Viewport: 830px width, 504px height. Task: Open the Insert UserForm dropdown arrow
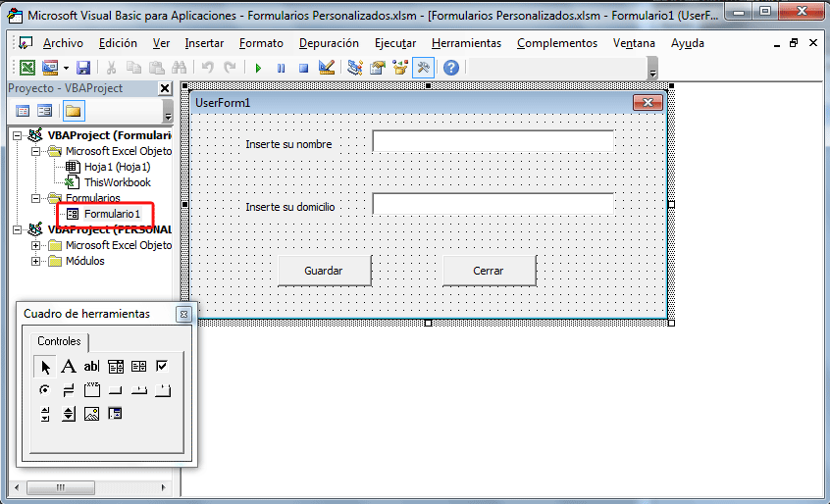pos(66,68)
